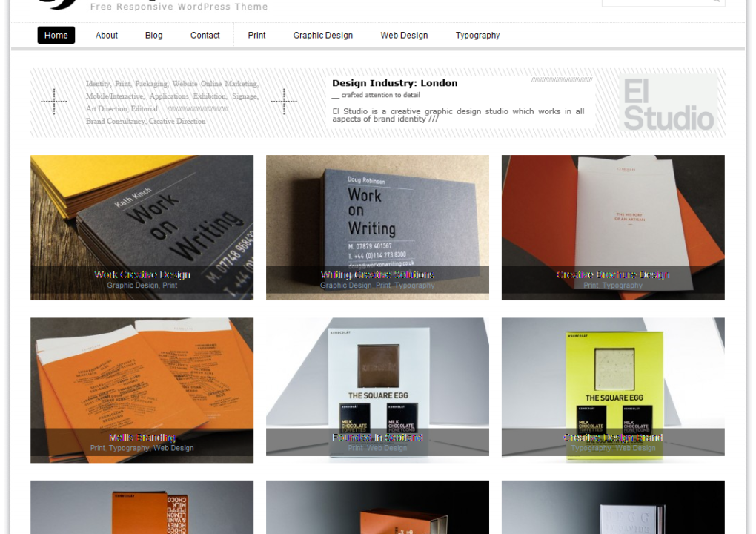Open the Creative Brochure Design post title
The height and width of the screenshot is (534, 756).
[613, 274]
